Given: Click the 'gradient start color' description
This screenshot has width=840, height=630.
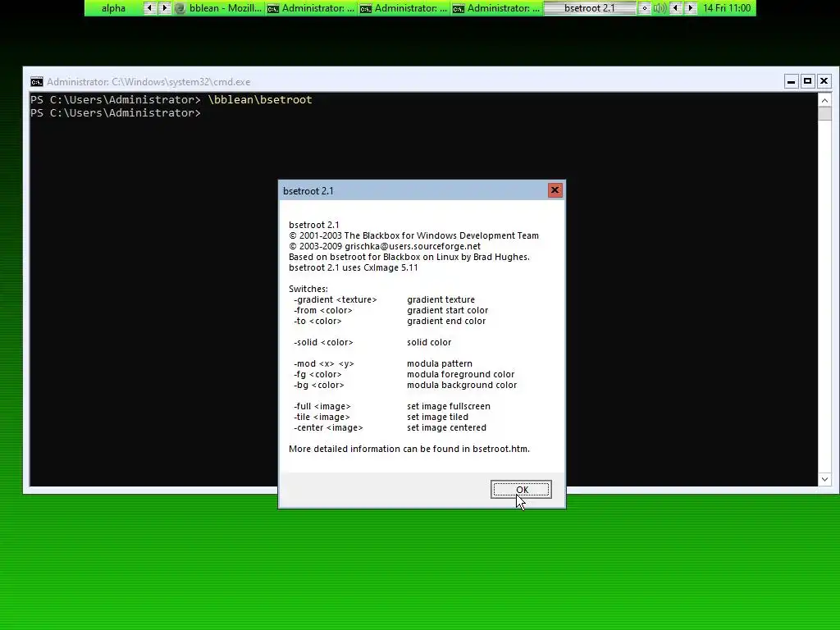Looking at the screenshot, I should click(x=447, y=311).
